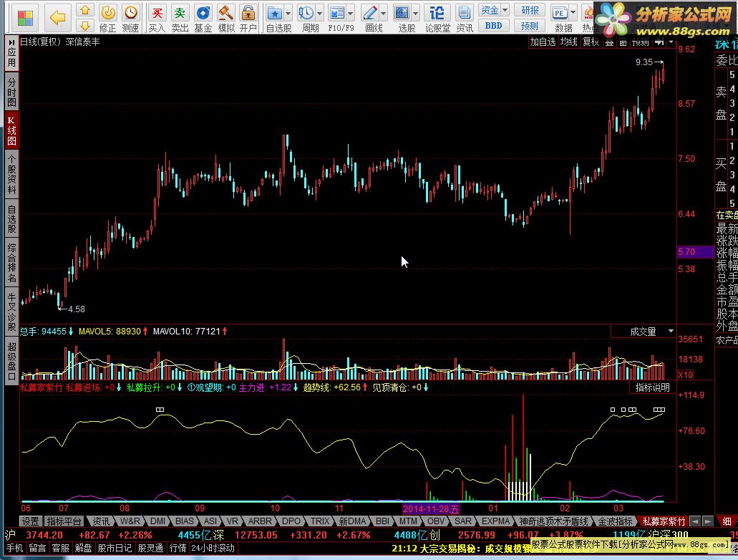Viewport: 738px width, 560px height.
Task: Switch to K线图 candlestick view
Action: [11, 130]
